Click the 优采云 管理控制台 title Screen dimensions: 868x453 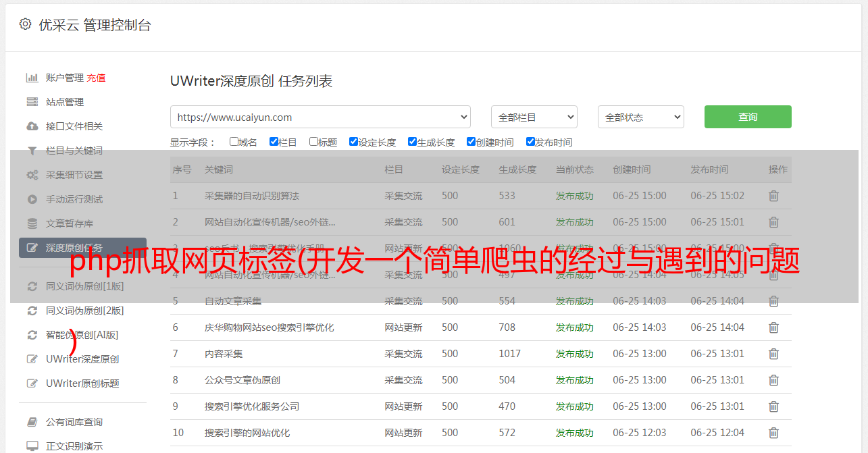[95, 25]
